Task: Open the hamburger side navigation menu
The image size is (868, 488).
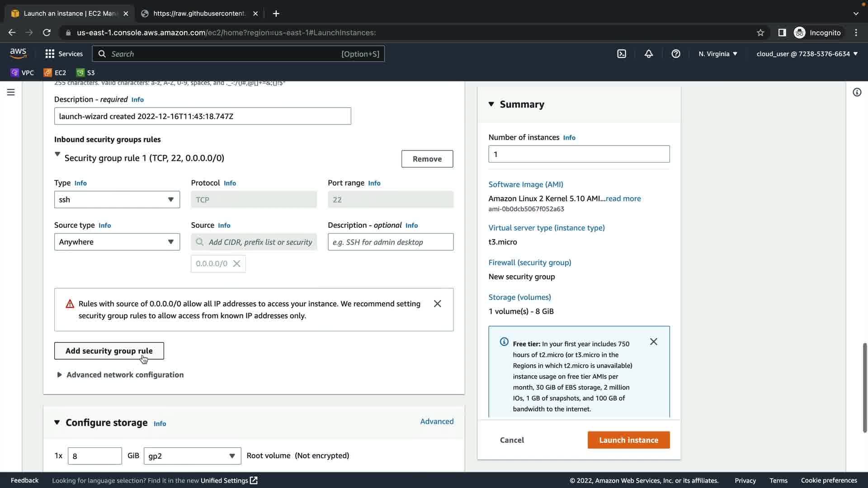Action: tap(11, 92)
